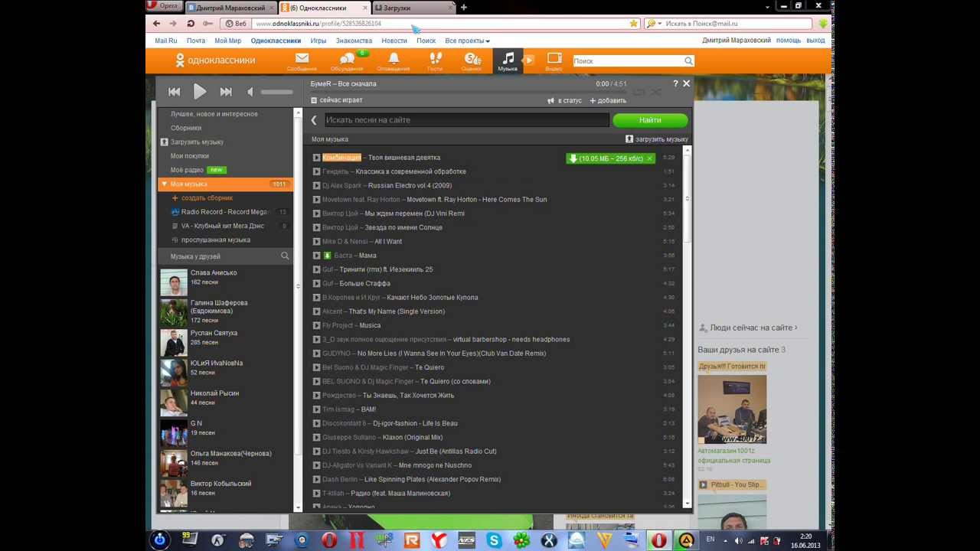Play Виктор Цой – Звезда по имени Солнце

pyautogui.click(x=316, y=227)
